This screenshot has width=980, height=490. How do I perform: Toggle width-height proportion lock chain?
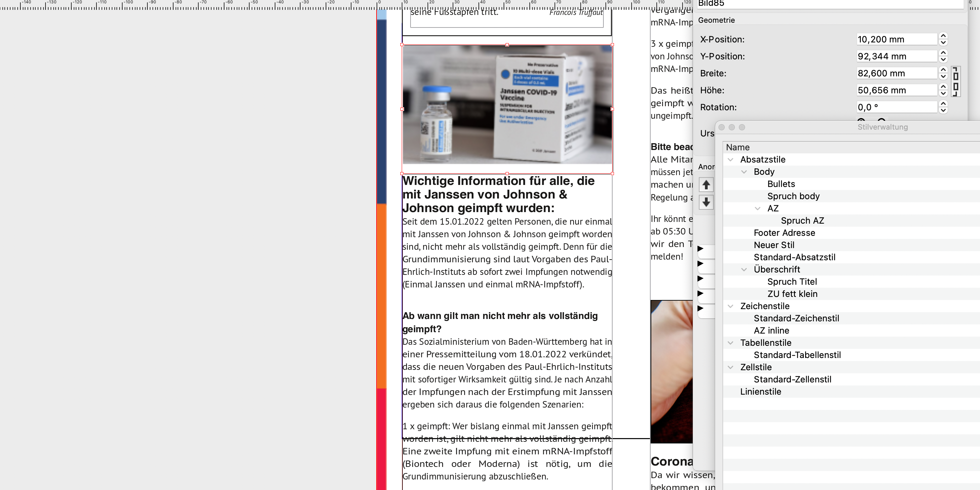(x=955, y=81)
